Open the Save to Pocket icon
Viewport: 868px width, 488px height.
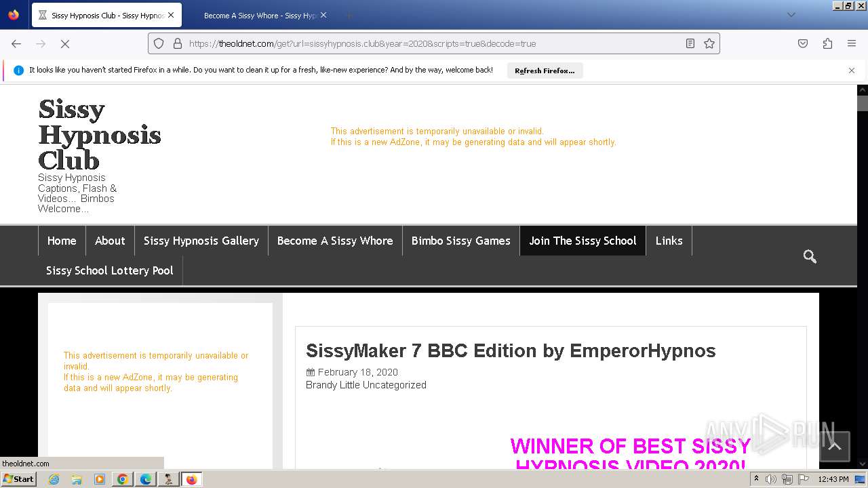click(x=803, y=43)
